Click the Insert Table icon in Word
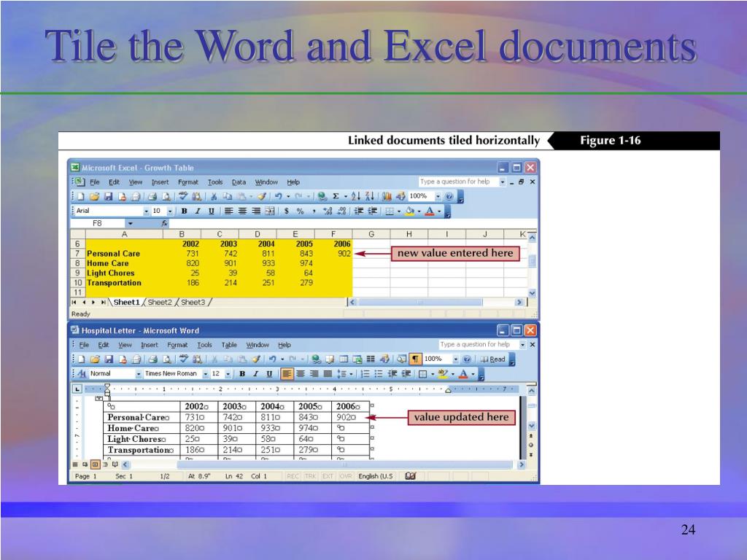The height and width of the screenshot is (560, 747). tap(344, 359)
